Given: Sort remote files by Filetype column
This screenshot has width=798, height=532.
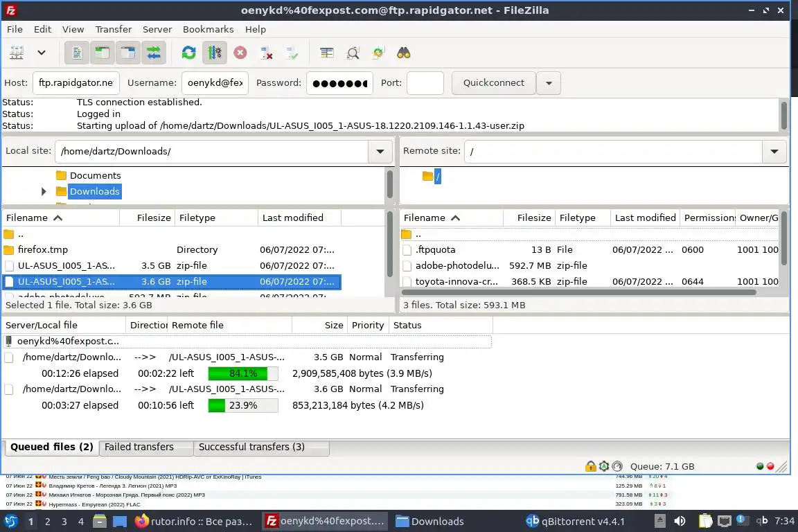Looking at the screenshot, I should tap(582, 218).
